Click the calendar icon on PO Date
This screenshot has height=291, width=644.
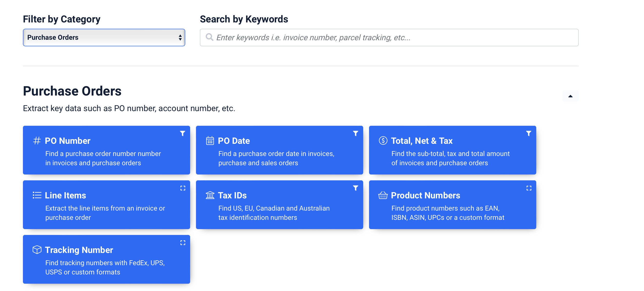click(210, 141)
